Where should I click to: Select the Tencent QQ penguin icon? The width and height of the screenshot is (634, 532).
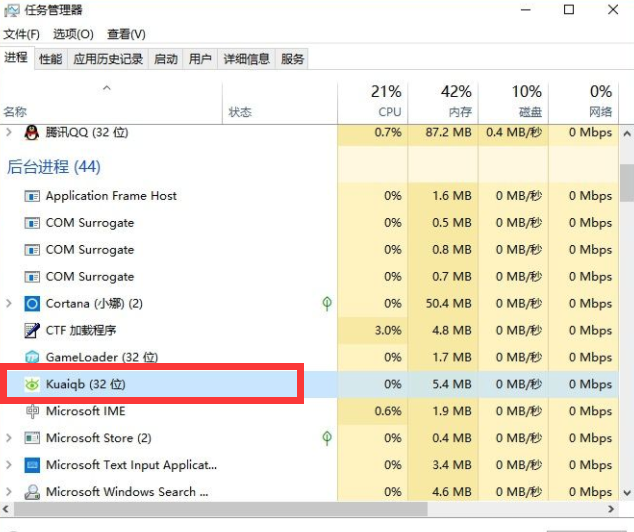pyautogui.click(x=32, y=133)
